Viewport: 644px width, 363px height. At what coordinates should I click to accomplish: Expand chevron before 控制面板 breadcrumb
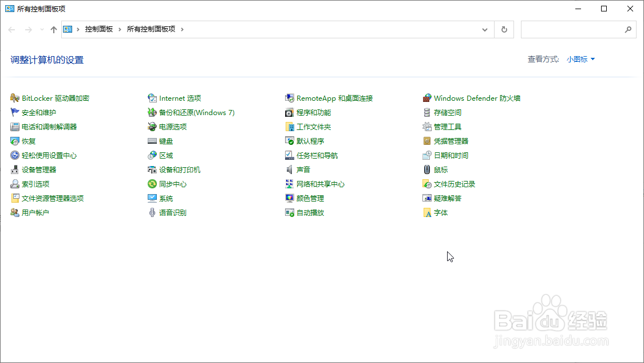(x=78, y=29)
